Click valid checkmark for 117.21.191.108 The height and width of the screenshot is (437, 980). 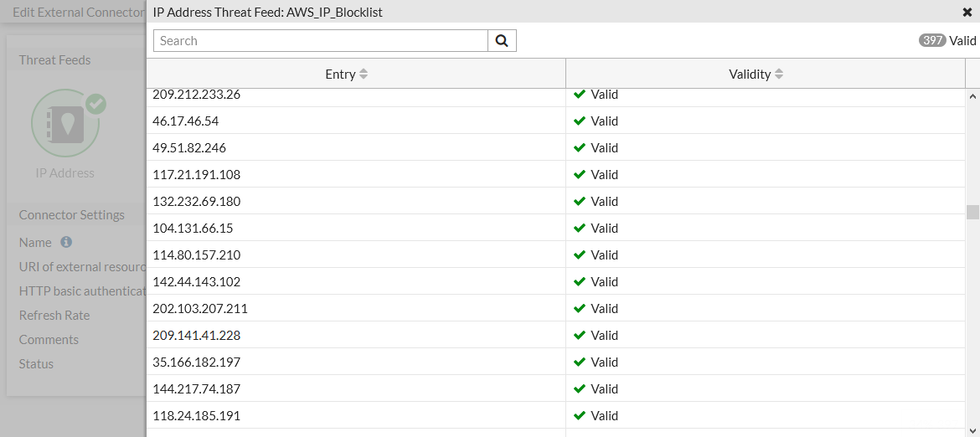coord(580,175)
